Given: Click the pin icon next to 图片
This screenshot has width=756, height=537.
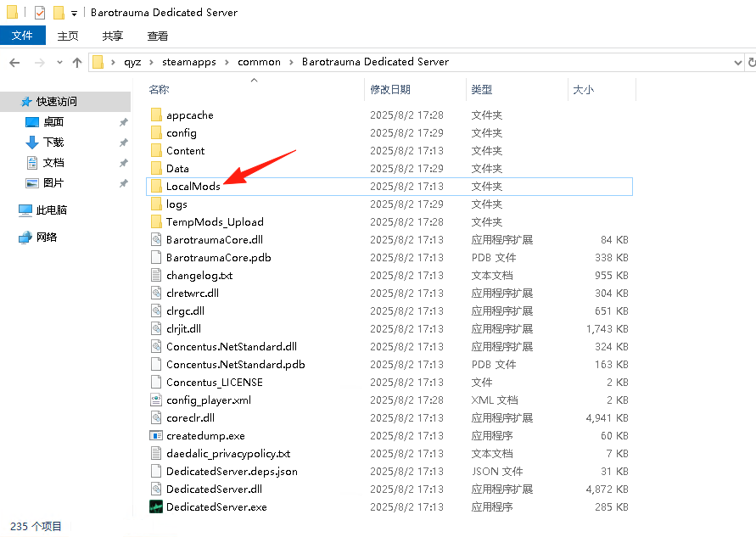Looking at the screenshot, I should pos(123,183).
